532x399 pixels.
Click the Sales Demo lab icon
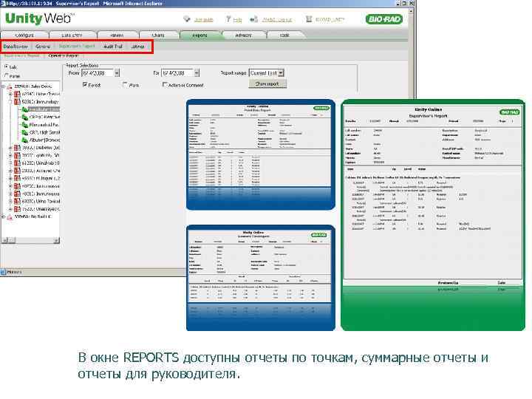coord(10,87)
